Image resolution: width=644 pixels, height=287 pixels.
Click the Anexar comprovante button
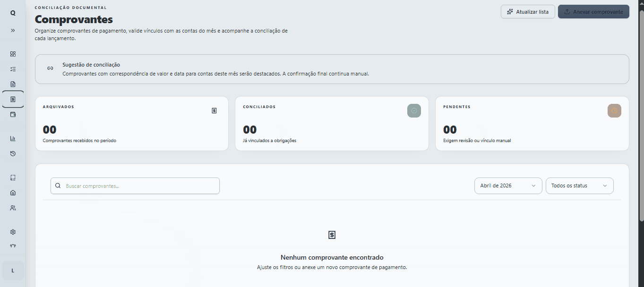click(593, 12)
